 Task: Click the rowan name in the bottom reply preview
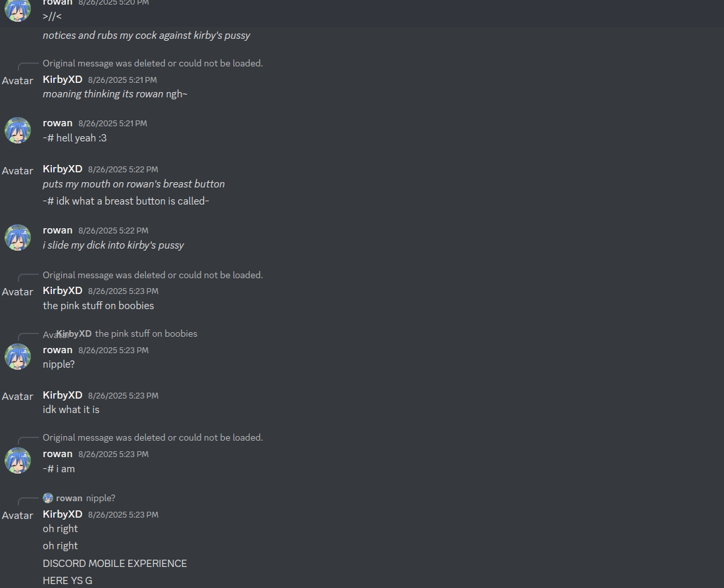pyautogui.click(x=69, y=498)
